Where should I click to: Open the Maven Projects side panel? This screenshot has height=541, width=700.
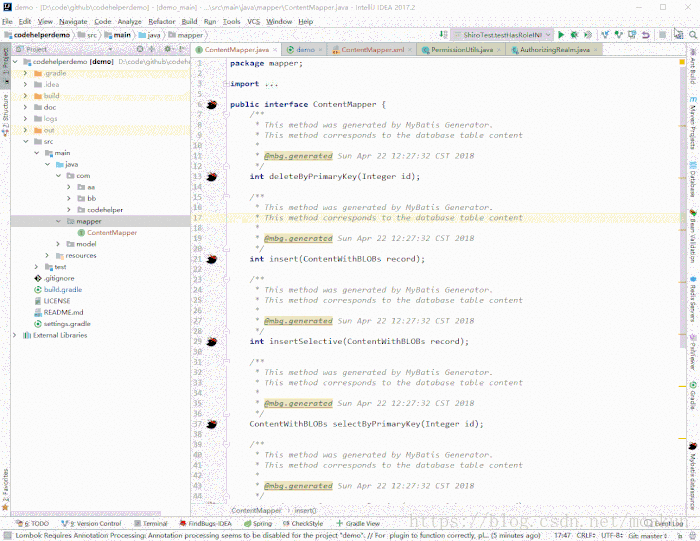tap(693, 123)
